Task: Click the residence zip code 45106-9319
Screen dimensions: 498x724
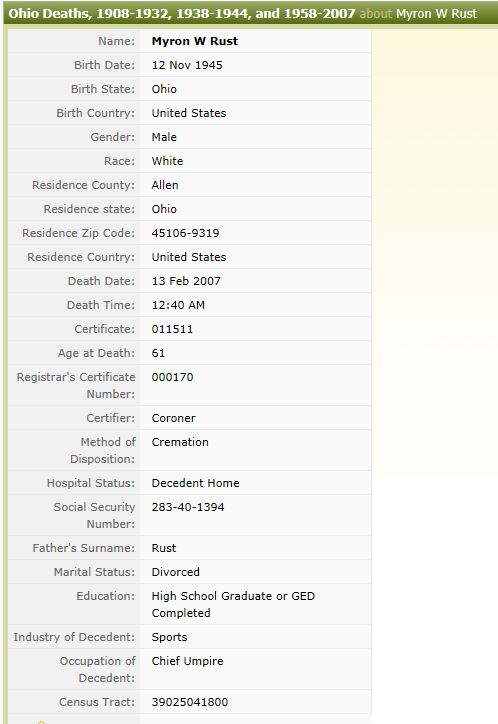Action: (186, 233)
